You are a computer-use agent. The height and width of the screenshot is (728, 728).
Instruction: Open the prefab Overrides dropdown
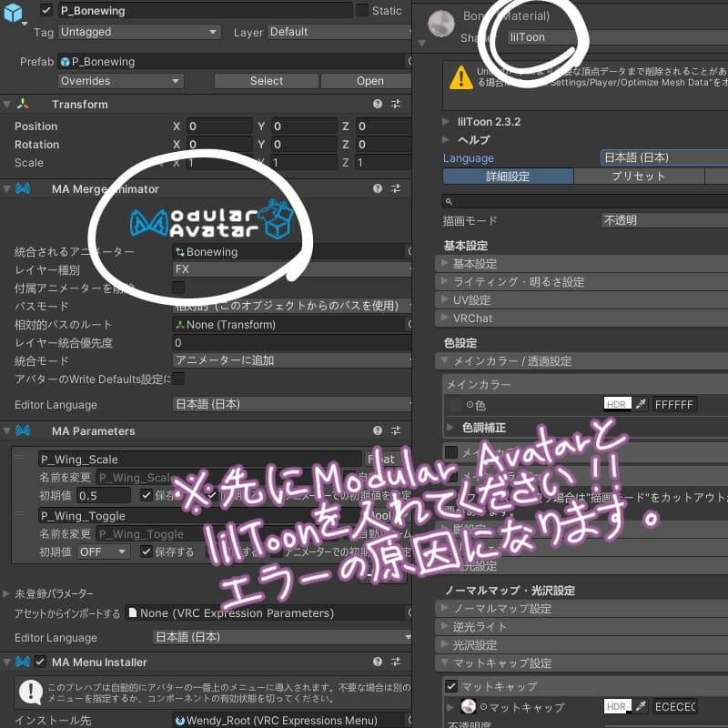point(120,81)
